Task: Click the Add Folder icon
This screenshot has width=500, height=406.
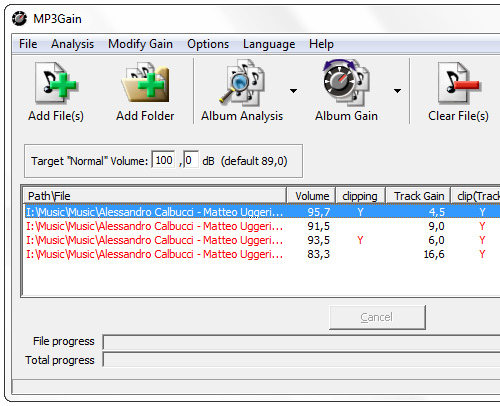Action: (145, 91)
